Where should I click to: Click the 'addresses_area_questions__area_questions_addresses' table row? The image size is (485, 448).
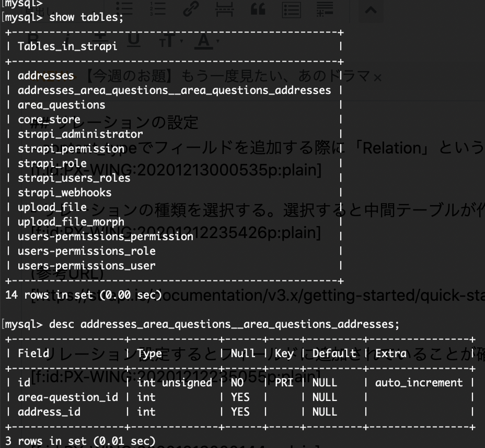click(x=174, y=90)
